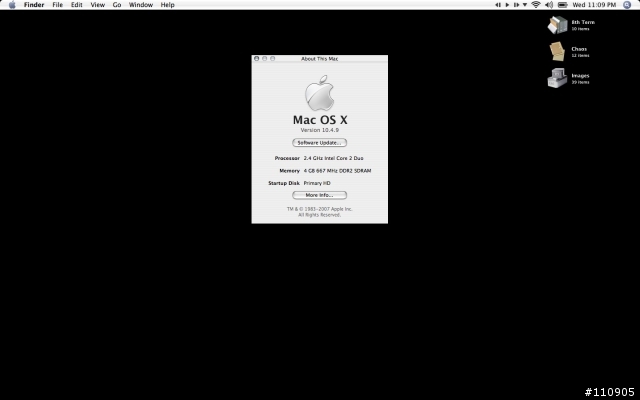Click next track in menu bar

coord(516,5)
